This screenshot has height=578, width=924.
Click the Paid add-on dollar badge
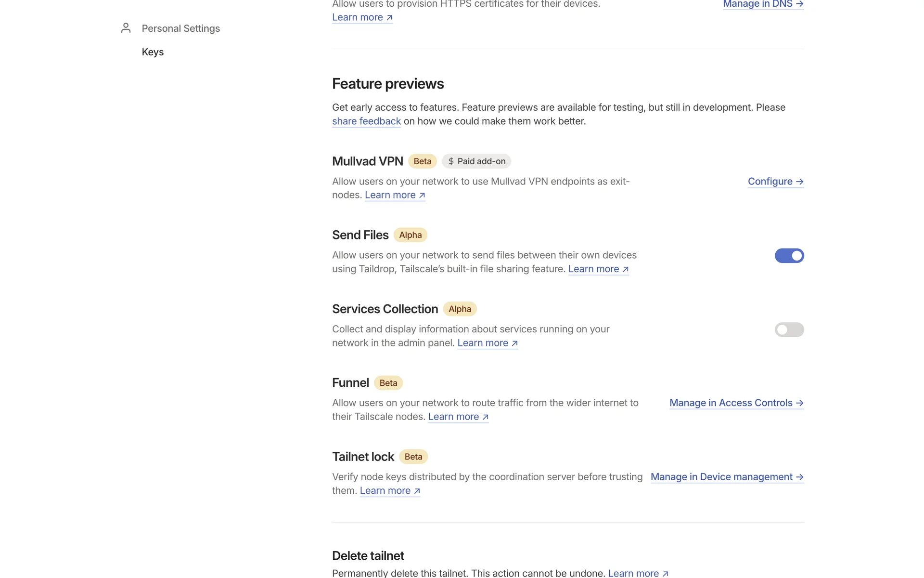click(x=476, y=161)
